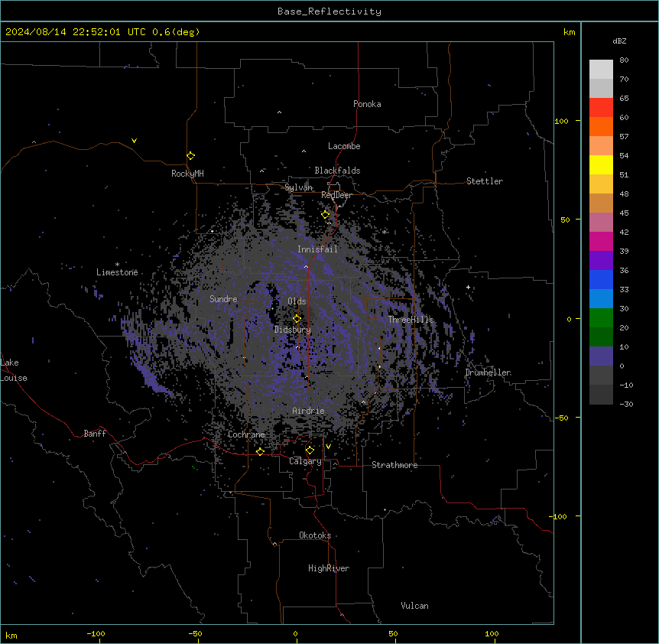The image size is (659, 644).
Task: Click the white caret marker below Innisfail
Action: point(306,266)
